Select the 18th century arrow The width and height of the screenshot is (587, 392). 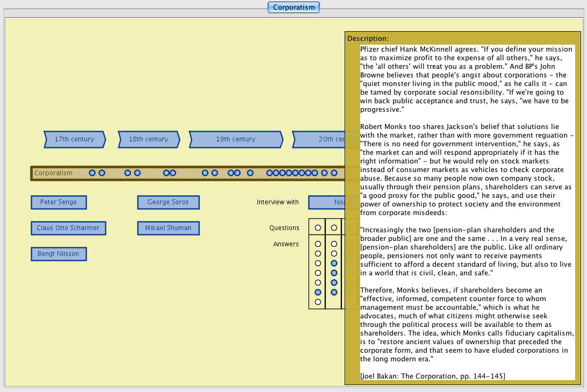[x=148, y=139]
